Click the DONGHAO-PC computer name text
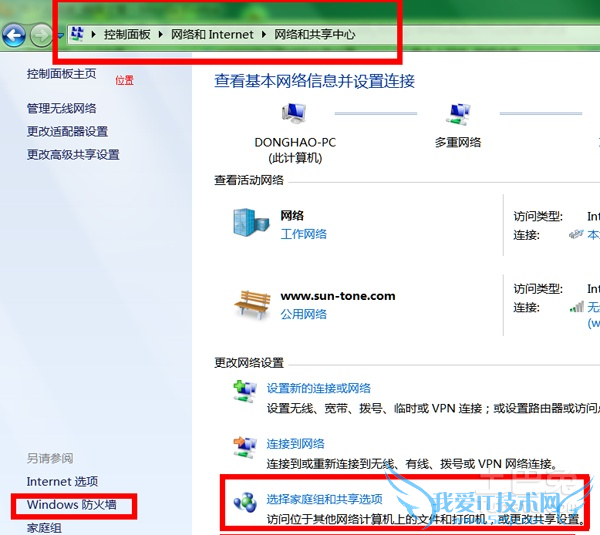Image resolution: width=600 pixels, height=535 pixels. tap(295, 142)
